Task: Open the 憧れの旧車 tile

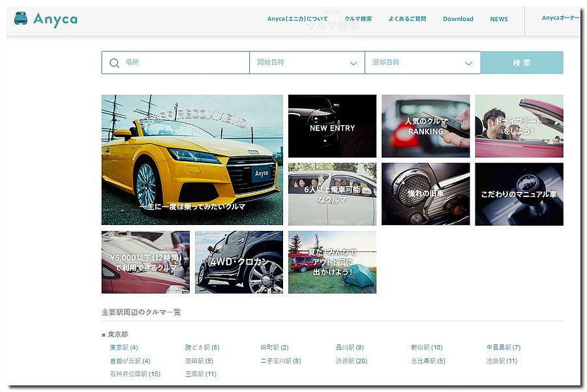Action: [426, 194]
